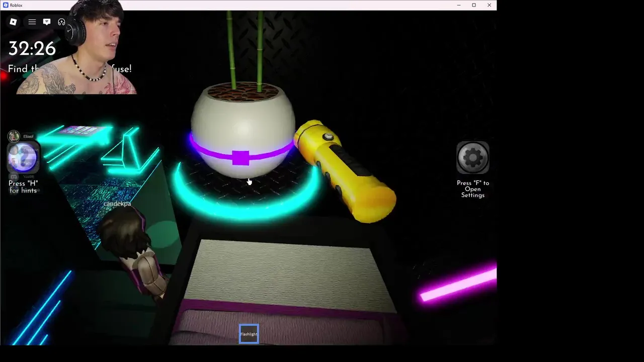This screenshot has height=362, width=644.
Task: Open the hints question mark button
Action: click(23, 157)
